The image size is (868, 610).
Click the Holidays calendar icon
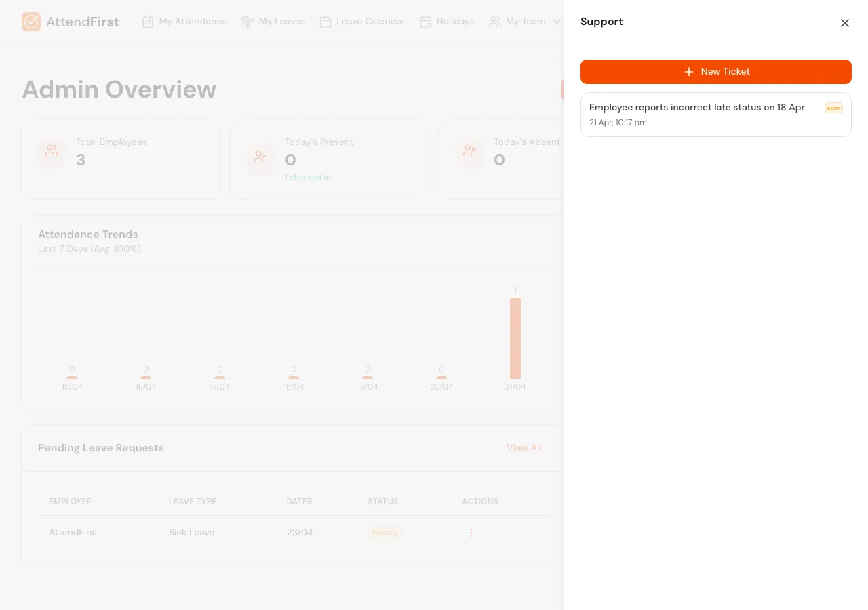[426, 21]
